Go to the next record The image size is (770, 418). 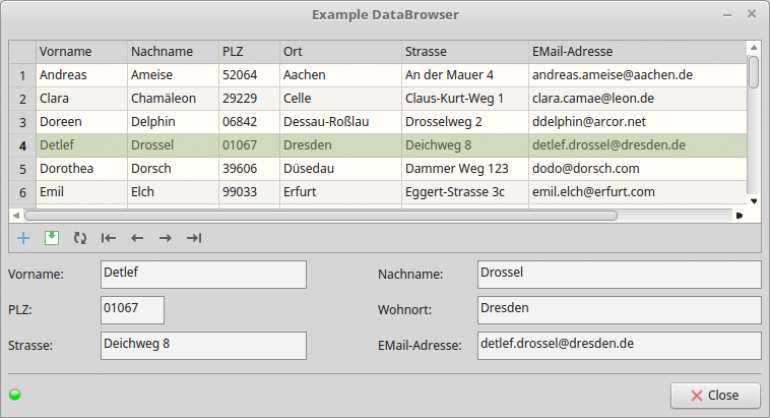point(165,238)
